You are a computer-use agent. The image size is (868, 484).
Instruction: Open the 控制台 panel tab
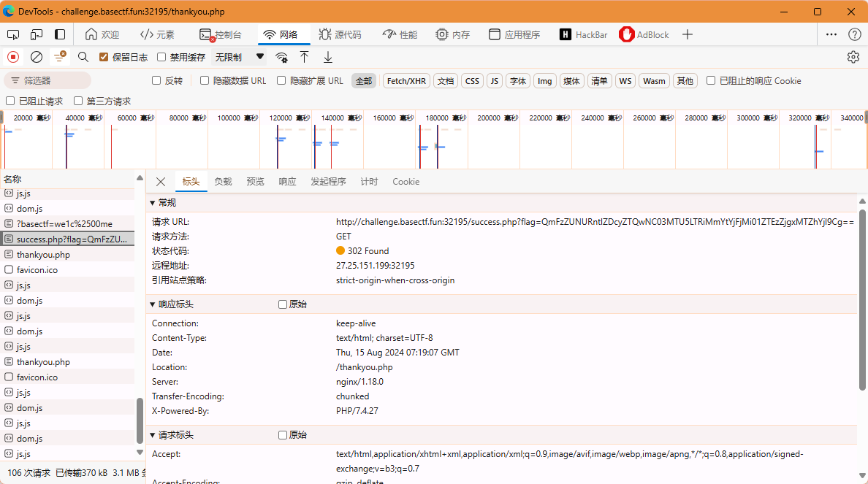[x=220, y=34]
